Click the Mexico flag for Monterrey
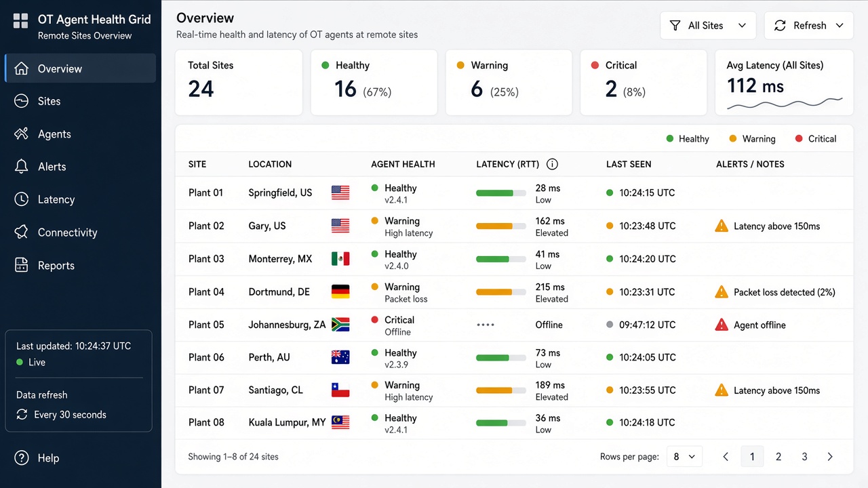Screen dimensions: 868x488 click(x=340, y=259)
